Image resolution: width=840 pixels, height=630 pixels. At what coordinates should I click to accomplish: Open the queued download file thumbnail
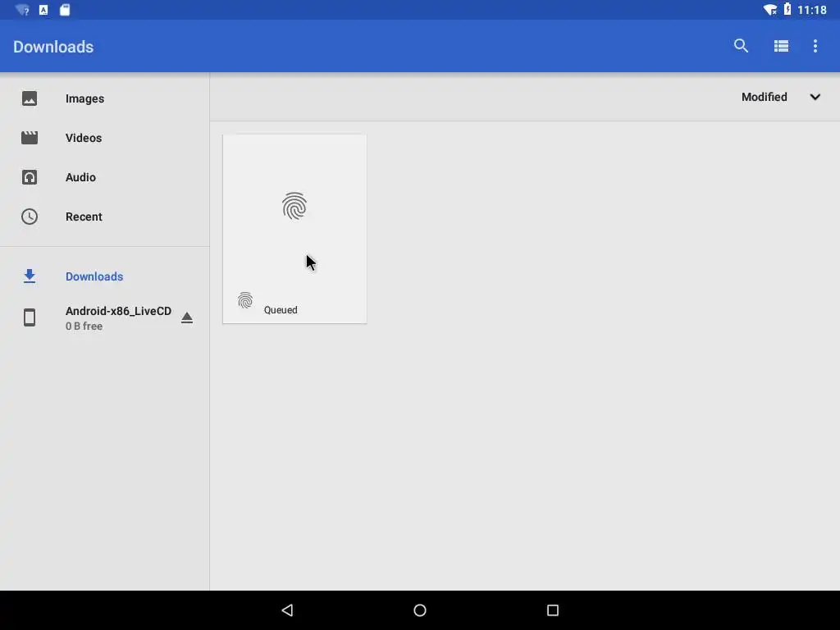294,229
